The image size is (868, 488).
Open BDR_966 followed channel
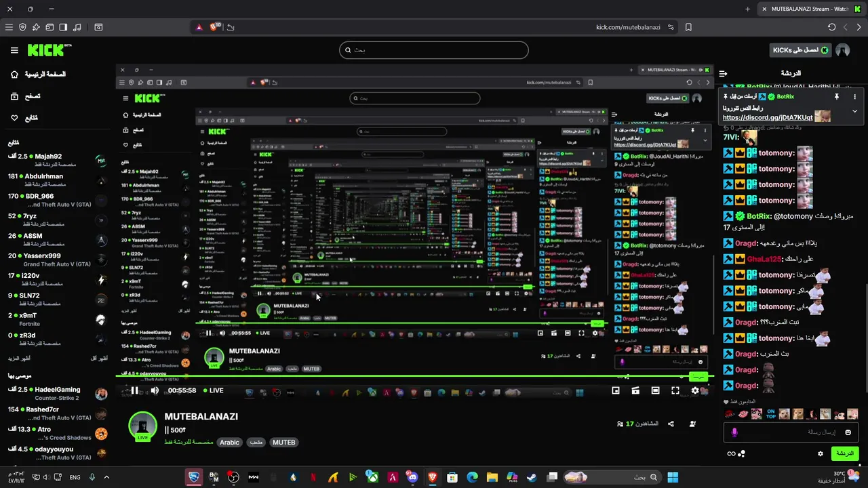click(58, 200)
